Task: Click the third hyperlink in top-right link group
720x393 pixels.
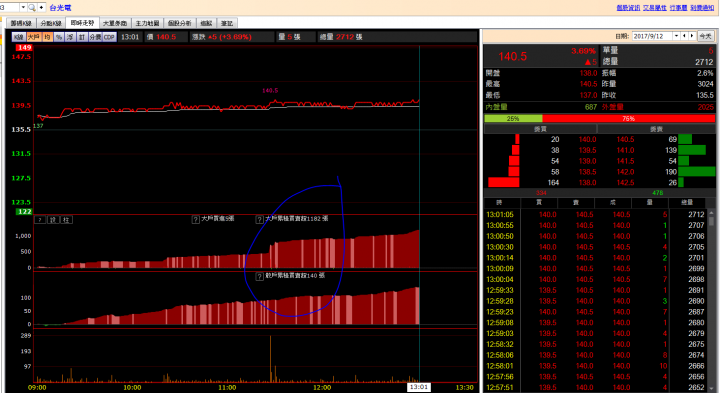Action: coord(678,8)
